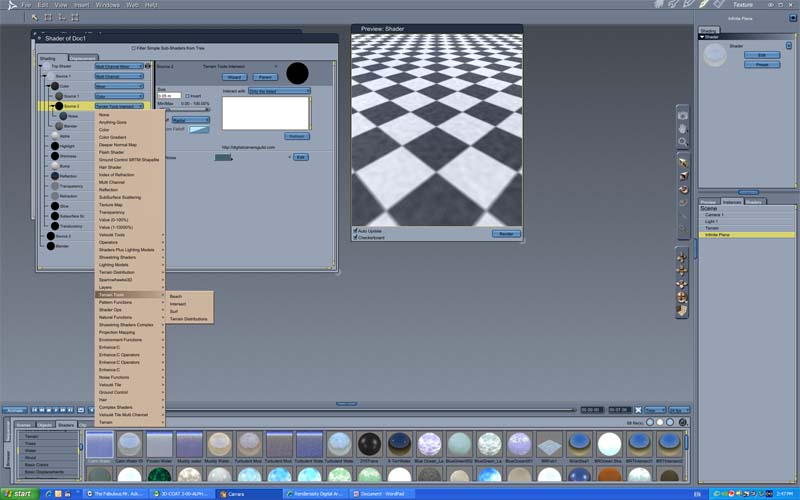Click the camera icon in the view toolbar

[x=683, y=114]
